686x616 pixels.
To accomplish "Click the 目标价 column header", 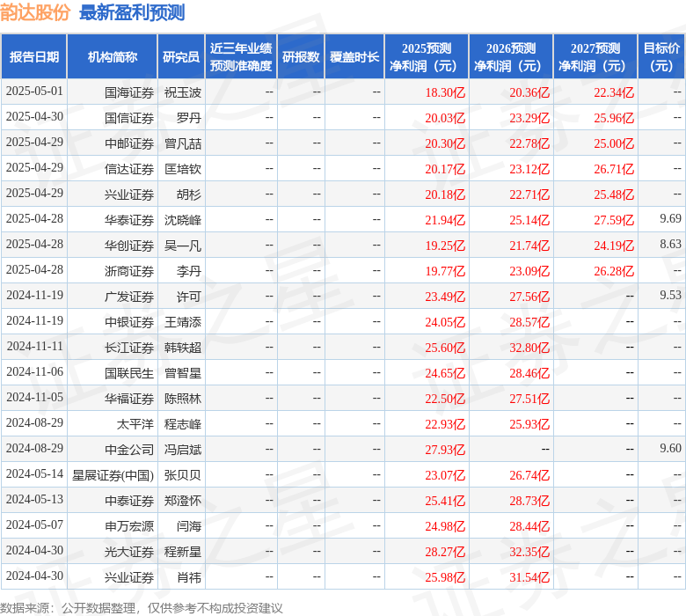I will [x=661, y=57].
